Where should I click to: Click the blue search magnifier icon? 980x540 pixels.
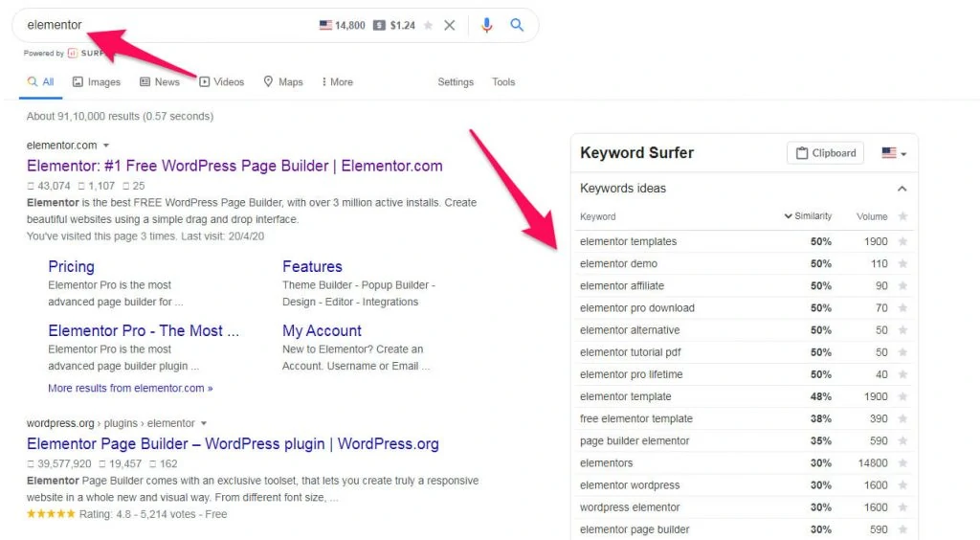pyautogui.click(x=516, y=25)
